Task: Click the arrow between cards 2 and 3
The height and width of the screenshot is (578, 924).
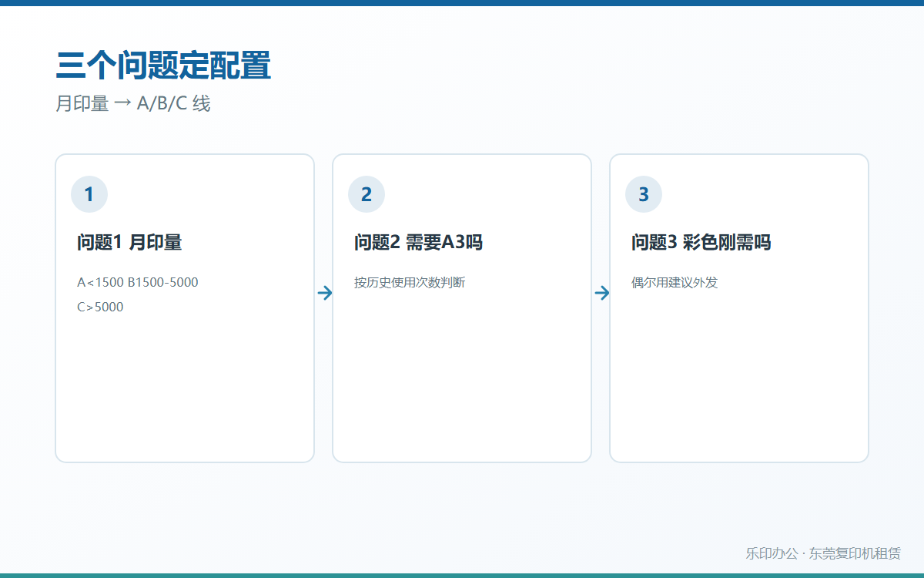Action: (602, 293)
